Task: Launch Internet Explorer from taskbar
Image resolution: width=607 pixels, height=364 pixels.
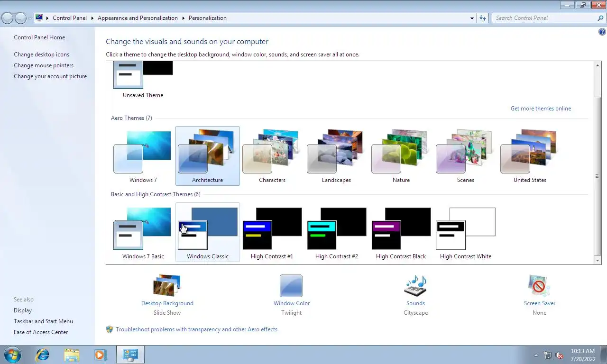Action: [43, 355]
